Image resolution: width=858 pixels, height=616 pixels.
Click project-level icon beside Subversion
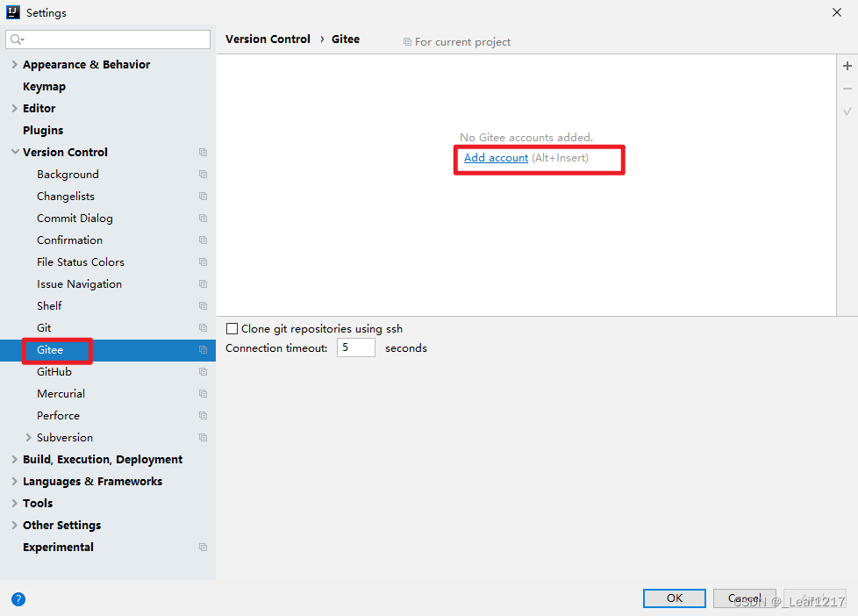pos(203,438)
